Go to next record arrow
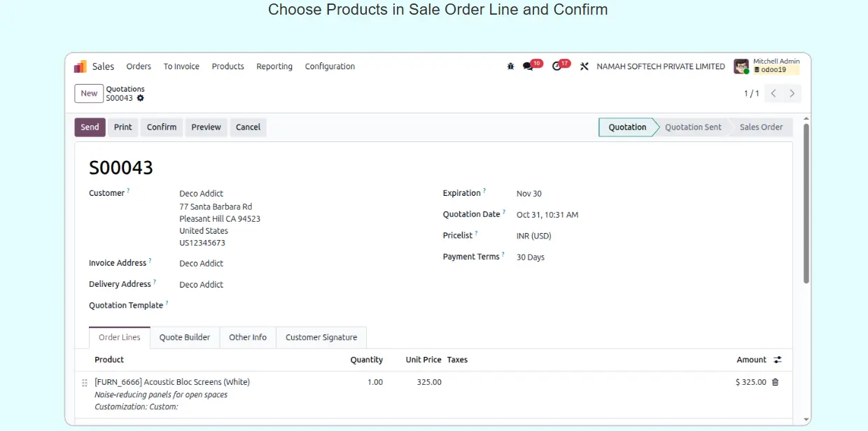 pyautogui.click(x=792, y=93)
